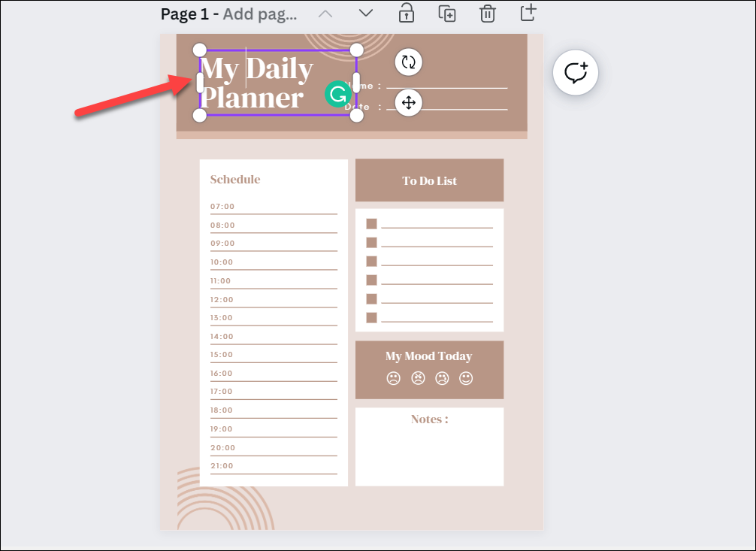
Task: Delete Page 1 with the trash icon
Action: [x=487, y=13]
